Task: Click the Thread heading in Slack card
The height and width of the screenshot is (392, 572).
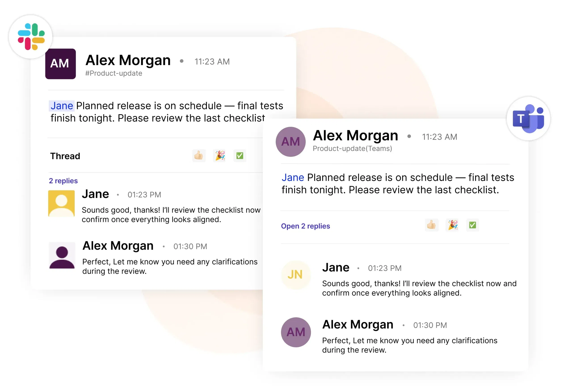Action: pos(65,156)
